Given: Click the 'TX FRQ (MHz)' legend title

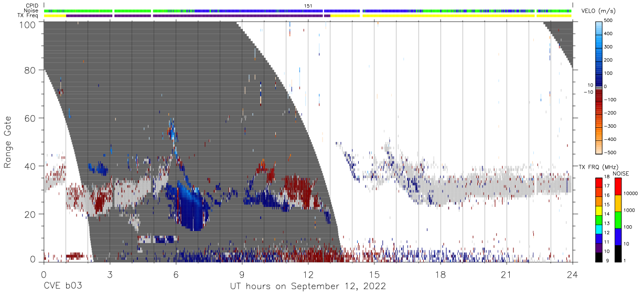Looking at the screenshot, I should pyautogui.click(x=599, y=167).
